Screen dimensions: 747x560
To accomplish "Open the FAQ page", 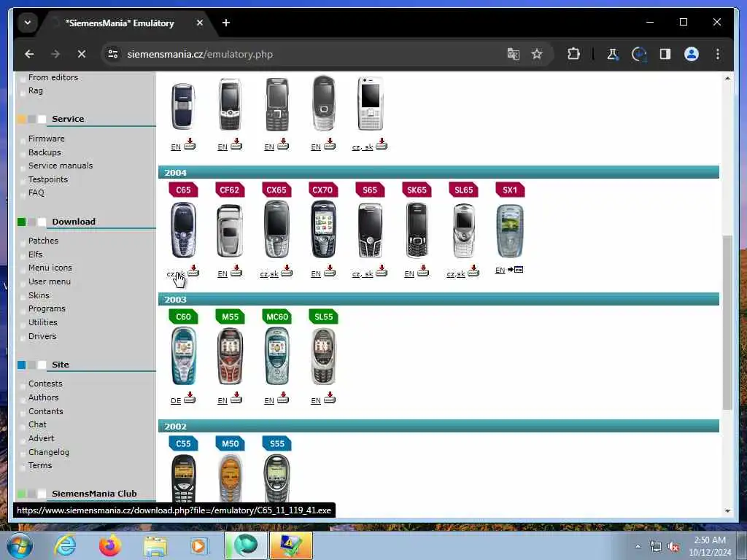I will [x=36, y=192].
